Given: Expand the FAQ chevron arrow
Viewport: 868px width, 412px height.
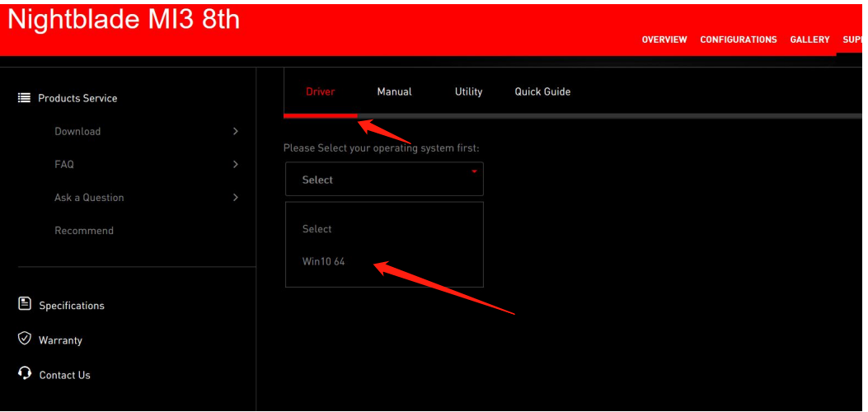Looking at the screenshot, I should coord(236,164).
